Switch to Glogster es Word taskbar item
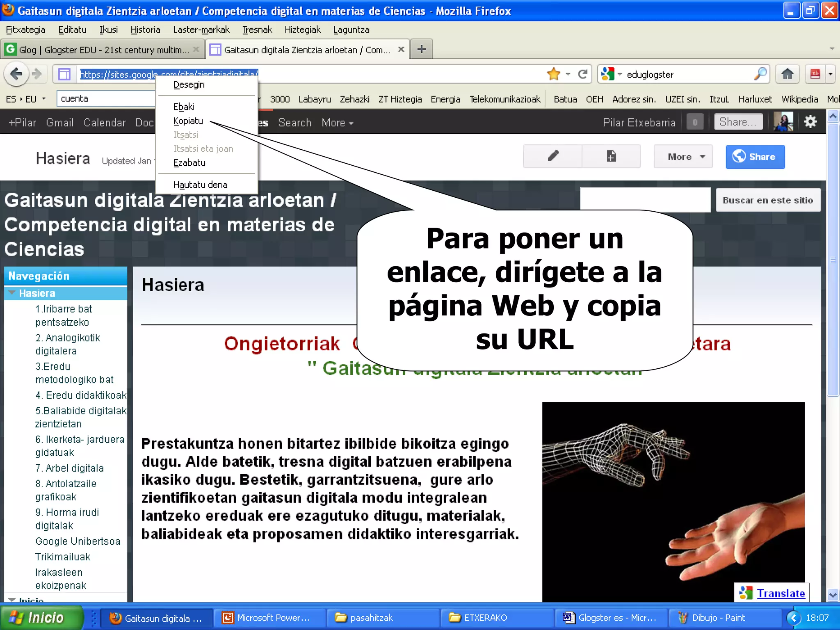The height and width of the screenshot is (630, 840). click(612, 618)
